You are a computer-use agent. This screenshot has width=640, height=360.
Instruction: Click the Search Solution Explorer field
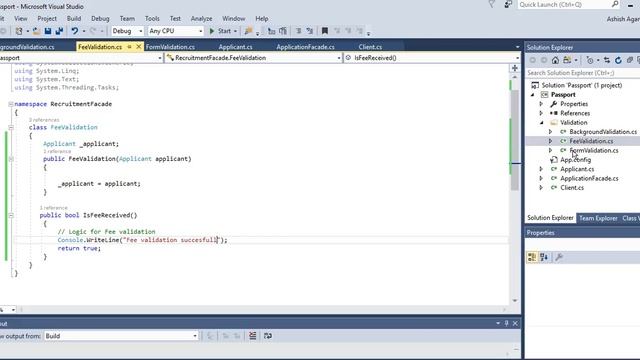pyautogui.click(x=582, y=73)
